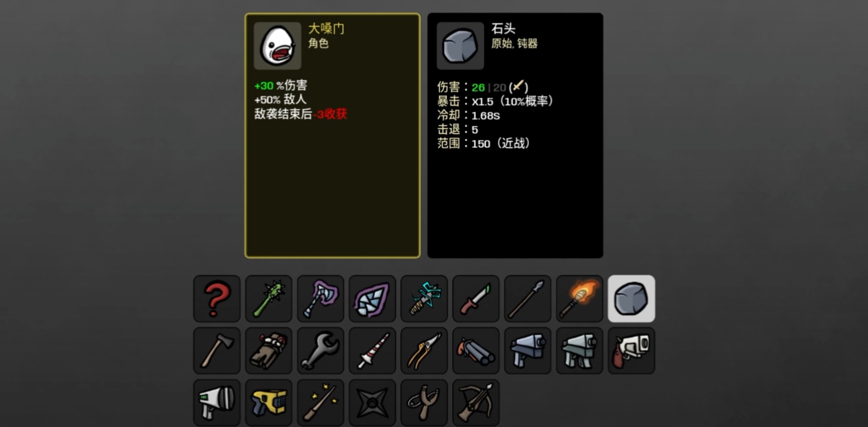
Task: Click the 大嗓门 character portrait
Action: (277, 46)
